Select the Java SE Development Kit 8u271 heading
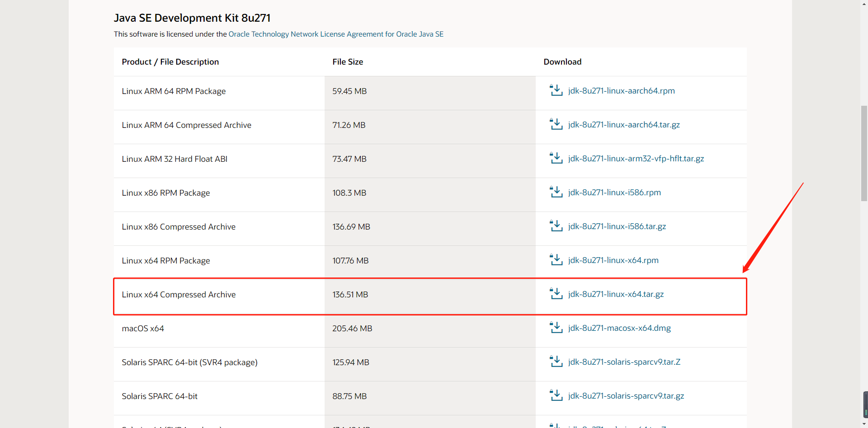 pos(192,18)
